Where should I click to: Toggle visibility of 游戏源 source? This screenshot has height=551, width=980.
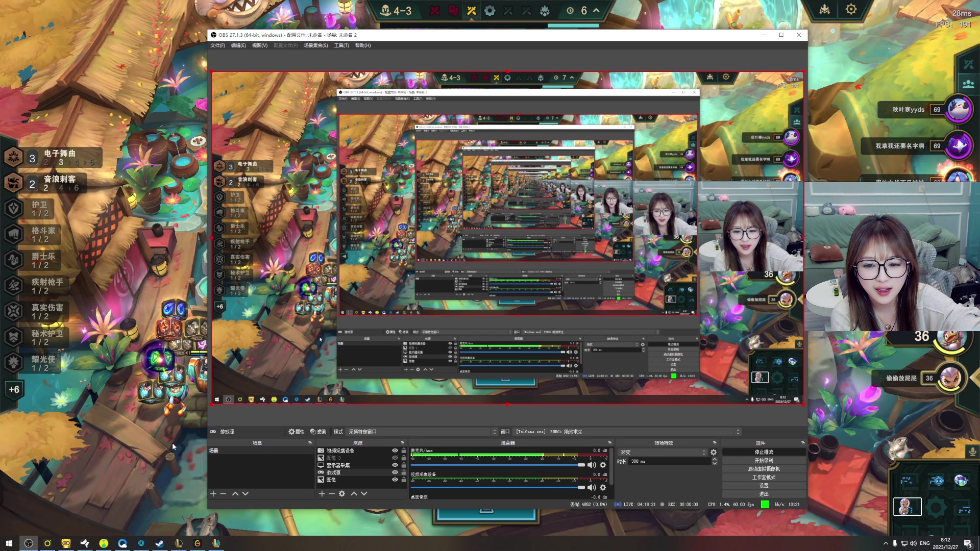(x=395, y=472)
